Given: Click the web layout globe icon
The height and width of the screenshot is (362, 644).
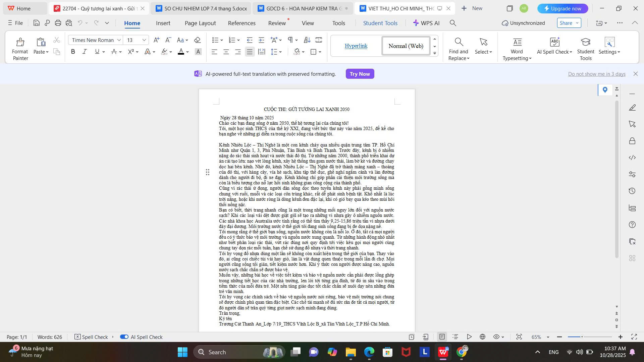Looking at the screenshot, I should point(482,337).
